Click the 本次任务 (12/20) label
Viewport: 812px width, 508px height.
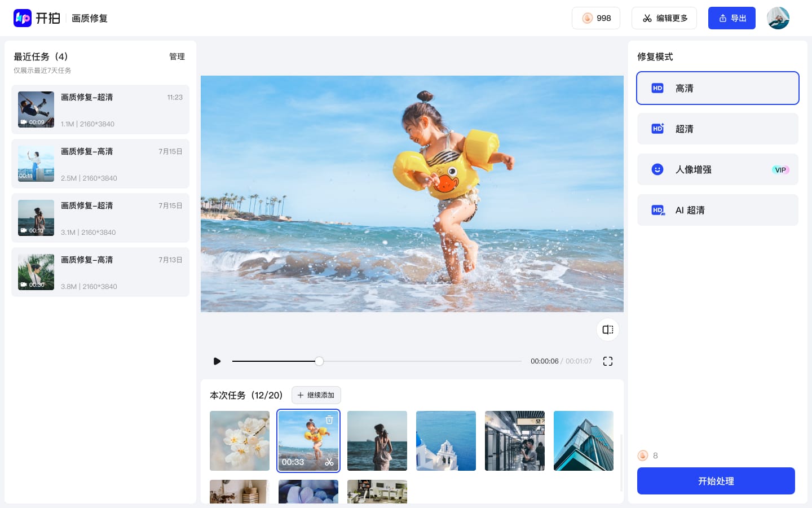[246, 395]
